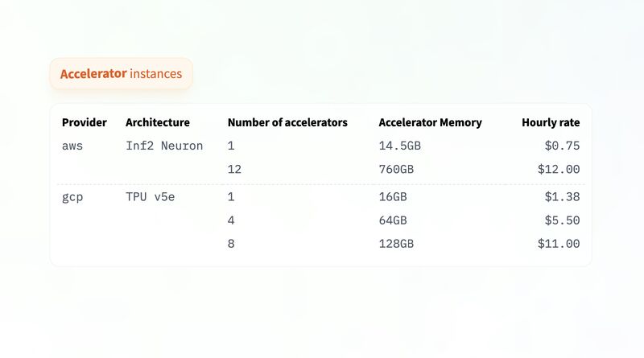The height and width of the screenshot is (358, 644).
Task: Click the Accelerator instances badge
Action: 122,73
